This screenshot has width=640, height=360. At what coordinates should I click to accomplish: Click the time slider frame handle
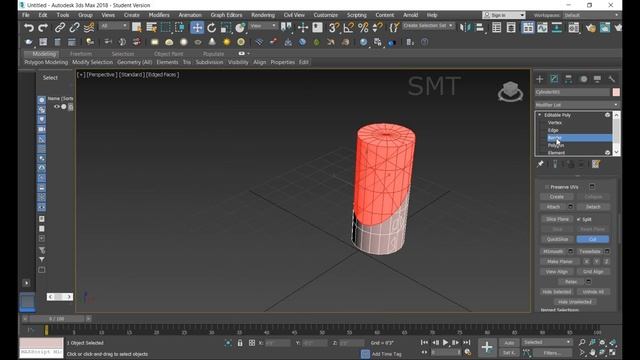coord(57,319)
